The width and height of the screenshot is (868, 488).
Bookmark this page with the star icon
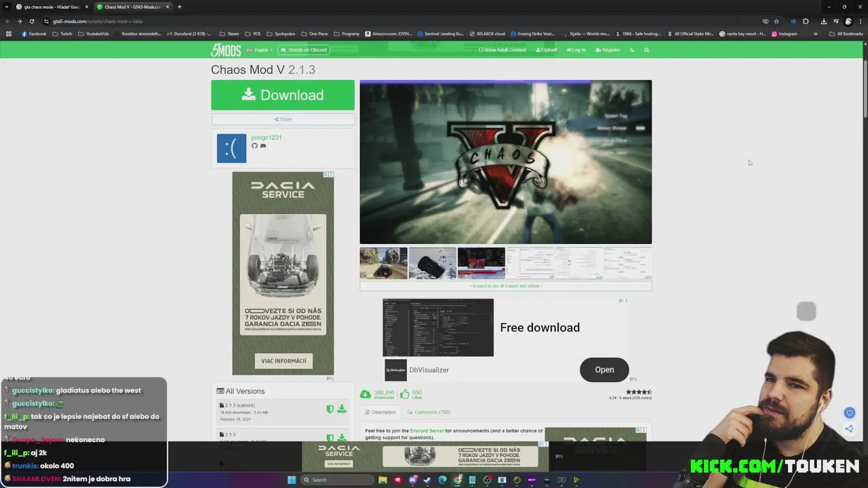[x=776, y=21]
